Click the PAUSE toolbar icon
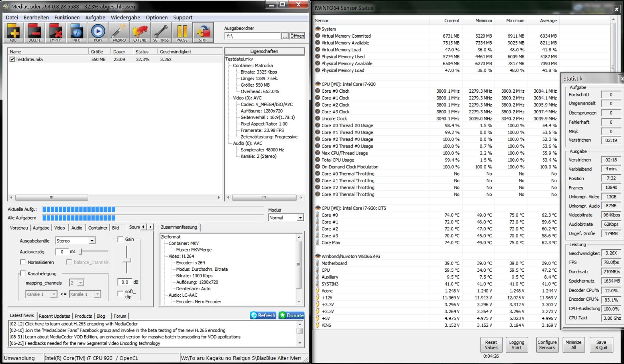The width and height of the screenshot is (624, 364). (182, 32)
